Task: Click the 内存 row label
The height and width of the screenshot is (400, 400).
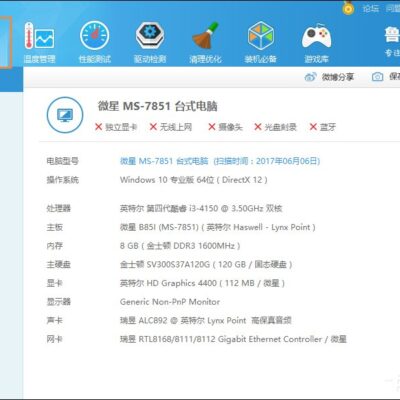Action: click(x=54, y=246)
